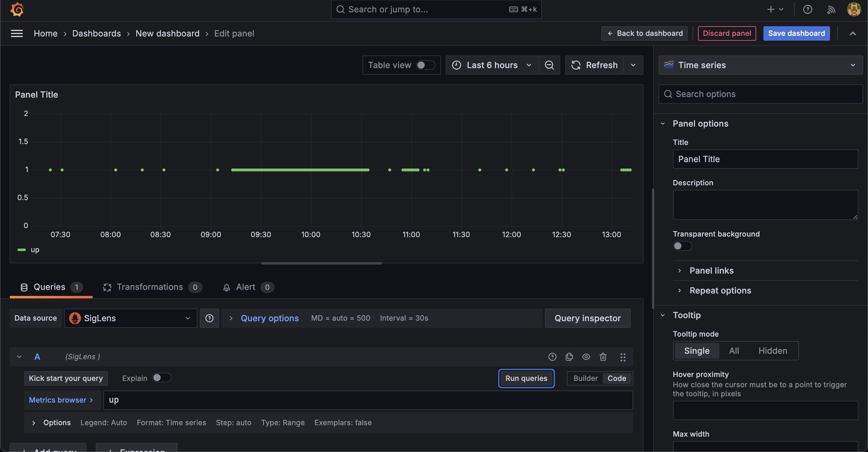
Task: Click query A help icon
Action: [x=552, y=357]
